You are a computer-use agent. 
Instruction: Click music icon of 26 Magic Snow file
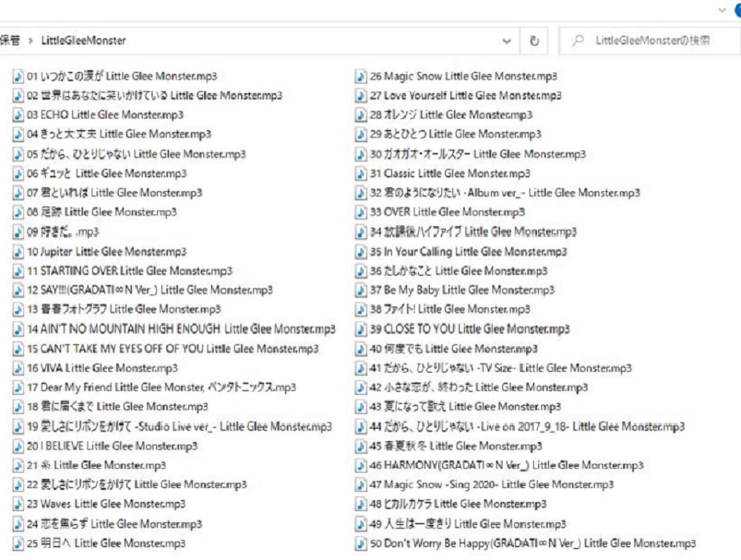tap(360, 77)
